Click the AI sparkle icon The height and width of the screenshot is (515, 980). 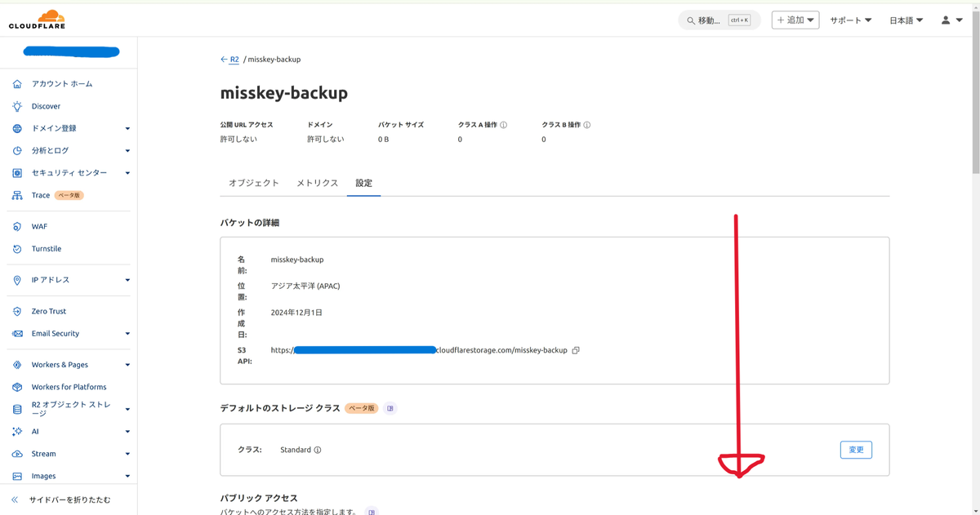pyautogui.click(x=17, y=432)
